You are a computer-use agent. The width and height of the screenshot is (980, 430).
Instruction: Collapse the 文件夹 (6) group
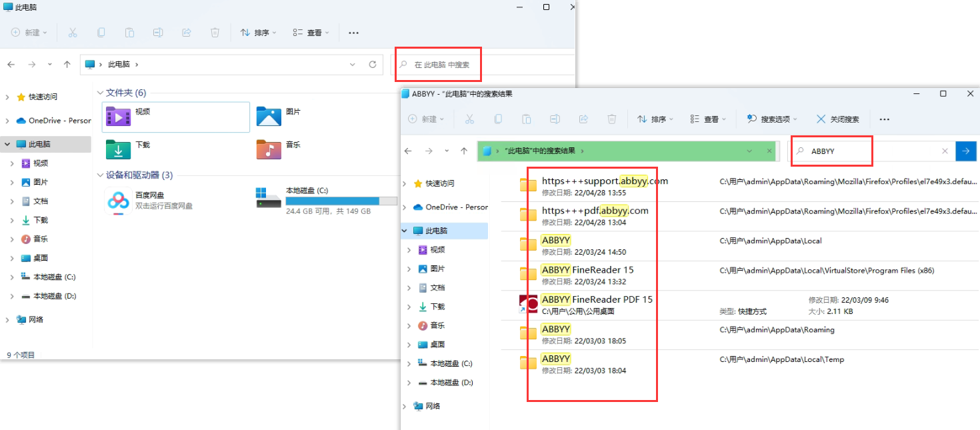click(x=100, y=93)
